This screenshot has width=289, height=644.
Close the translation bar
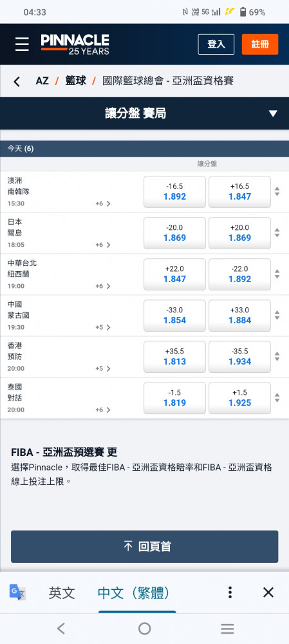tap(268, 592)
